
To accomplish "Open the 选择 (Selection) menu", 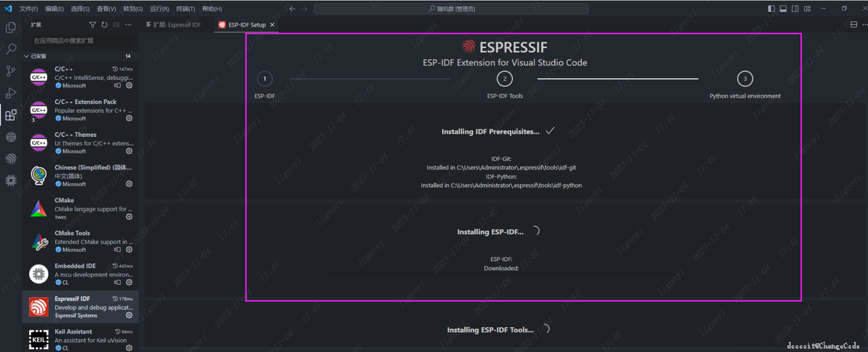I will click(x=80, y=9).
